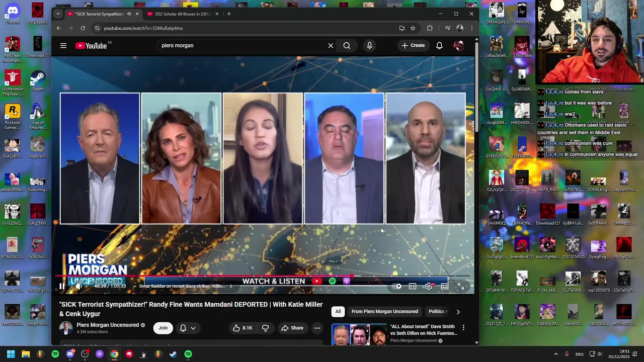Click the Create button
Image resolution: width=644 pixels, height=362 pixels.
point(414,46)
